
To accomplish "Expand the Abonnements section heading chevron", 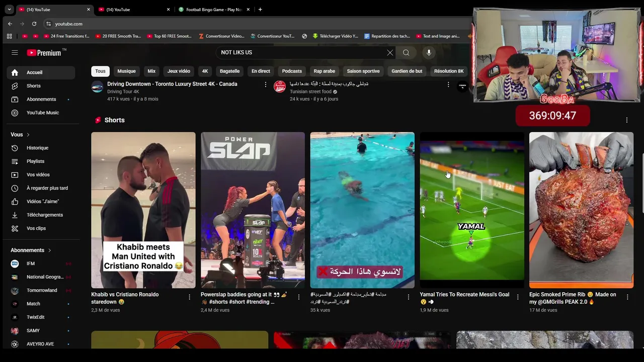I will tap(49, 250).
